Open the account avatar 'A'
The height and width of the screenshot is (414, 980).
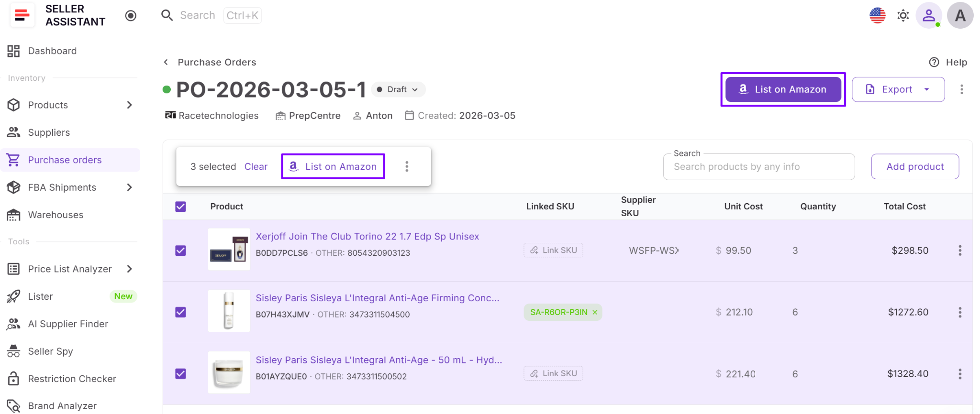960,15
